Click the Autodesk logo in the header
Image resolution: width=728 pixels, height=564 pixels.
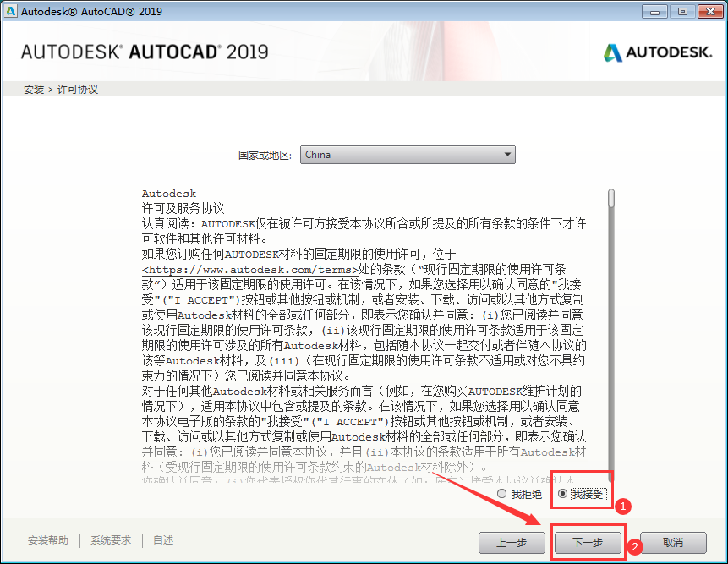click(657, 52)
